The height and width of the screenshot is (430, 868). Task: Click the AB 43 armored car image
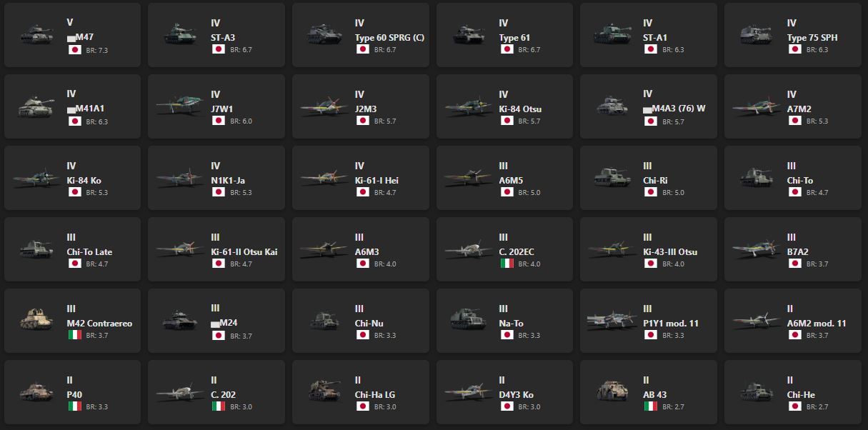pos(612,391)
